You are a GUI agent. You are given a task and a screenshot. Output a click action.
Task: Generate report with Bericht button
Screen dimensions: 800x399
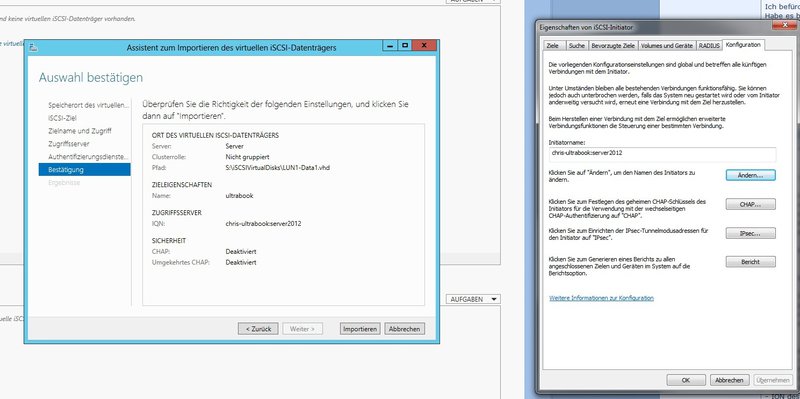(x=751, y=262)
